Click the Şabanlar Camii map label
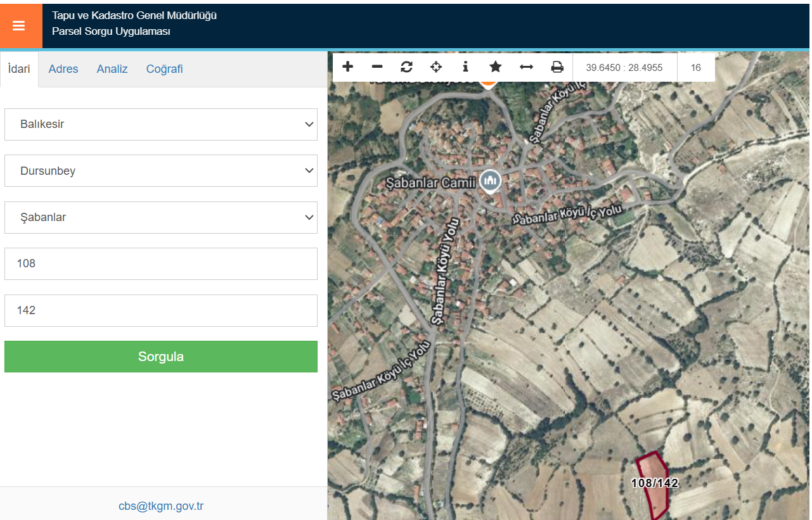The height and width of the screenshot is (520, 812). [431, 183]
